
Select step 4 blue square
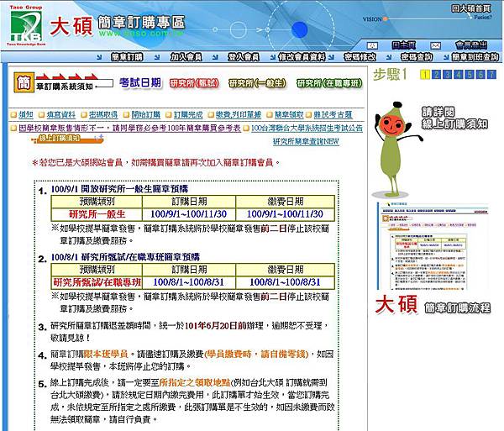[459, 75]
